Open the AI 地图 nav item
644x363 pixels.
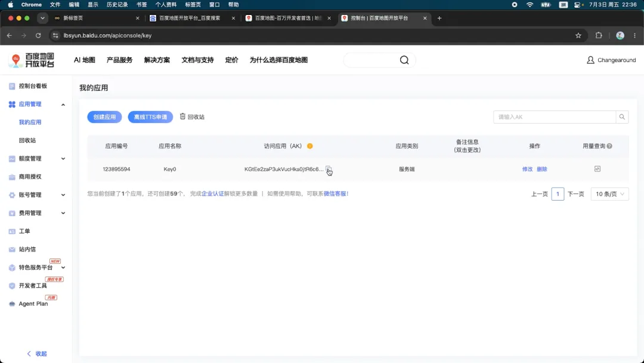85,60
